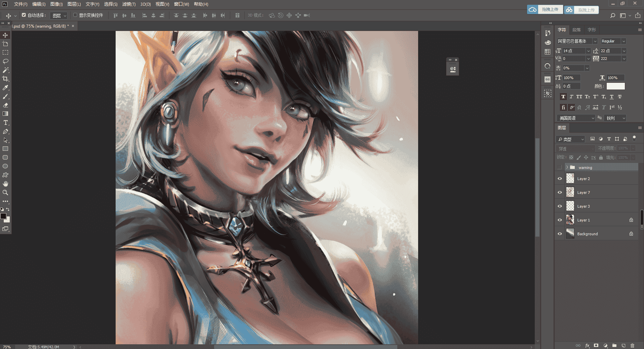Open the 滤镜(T) menu
The width and height of the screenshot is (644, 349).
pyautogui.click(x=129, y=4)
